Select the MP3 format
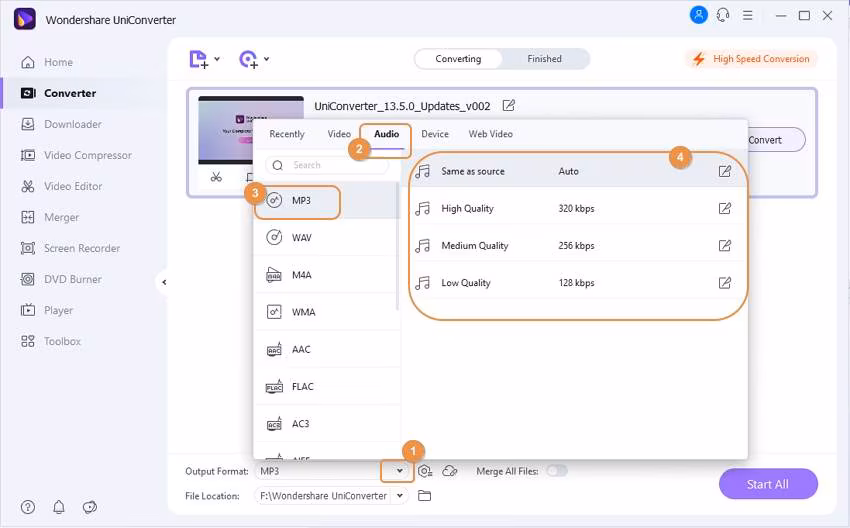This screenshot has width=850, height=528. tap(327, 201)
